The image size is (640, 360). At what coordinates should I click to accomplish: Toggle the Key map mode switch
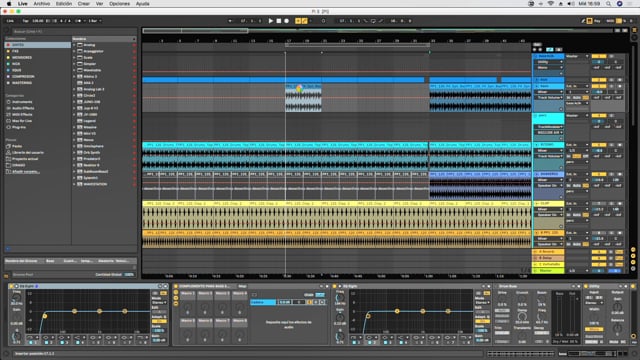pos(597,21)
